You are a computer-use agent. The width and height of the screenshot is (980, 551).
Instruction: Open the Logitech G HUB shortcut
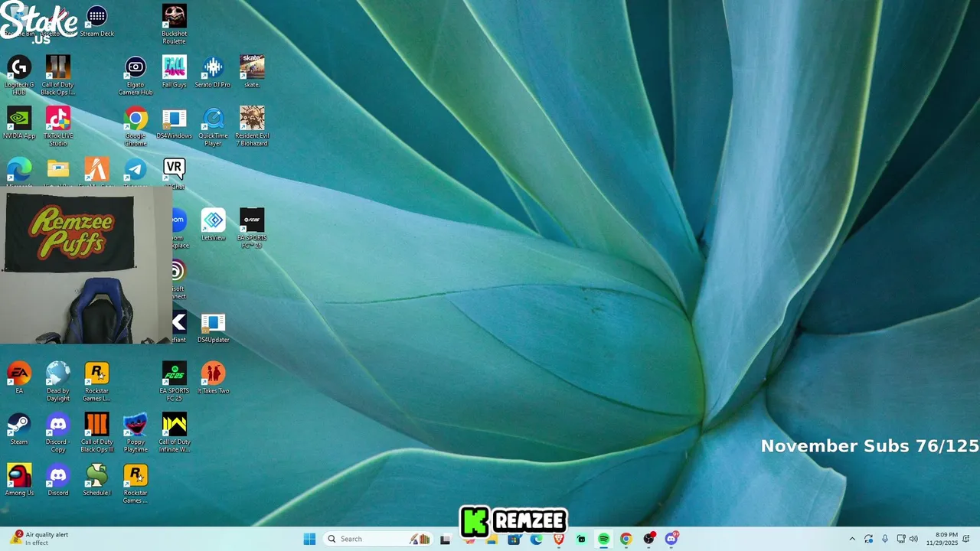click(x=19, y=75)
